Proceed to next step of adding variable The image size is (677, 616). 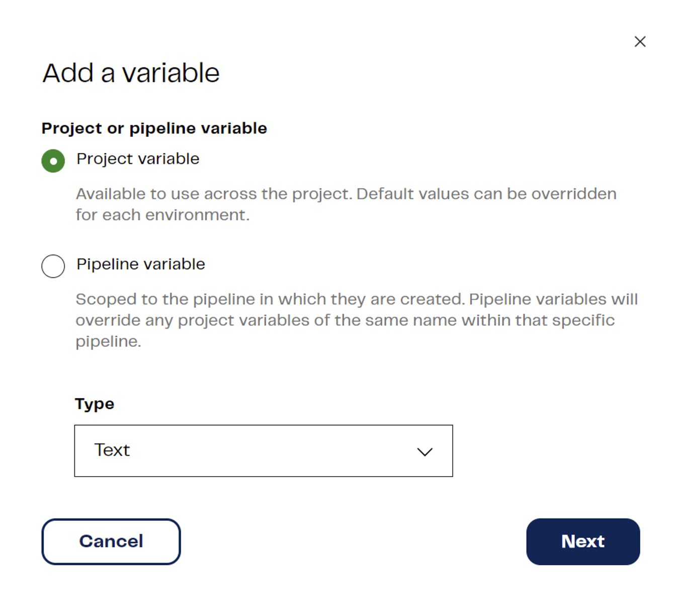pos(582,542)
